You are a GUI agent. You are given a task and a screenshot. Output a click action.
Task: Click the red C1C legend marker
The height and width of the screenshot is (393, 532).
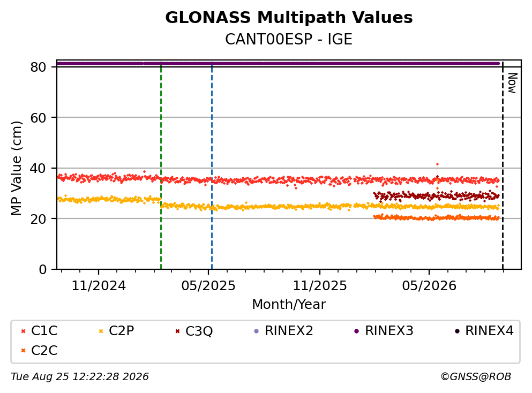24,331
